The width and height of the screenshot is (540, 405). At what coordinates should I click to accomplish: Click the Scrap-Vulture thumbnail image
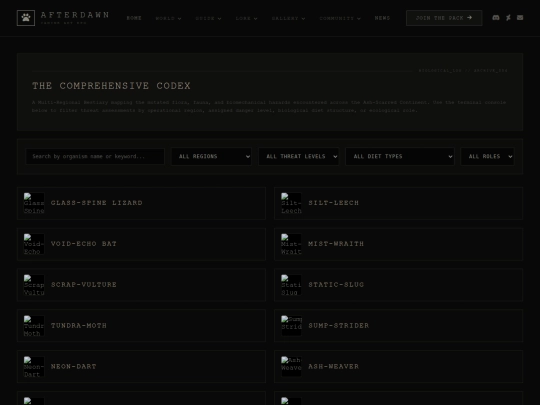(x=34, y=285)
